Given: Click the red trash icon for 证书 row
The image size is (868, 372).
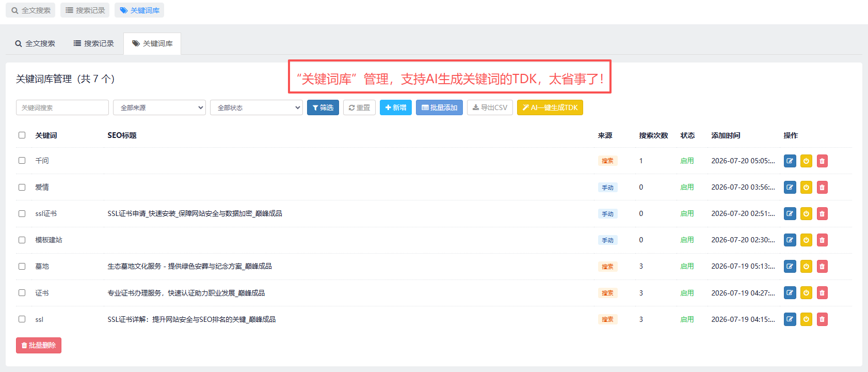Looking at the screenshot, I should click(x=822, y=293).
